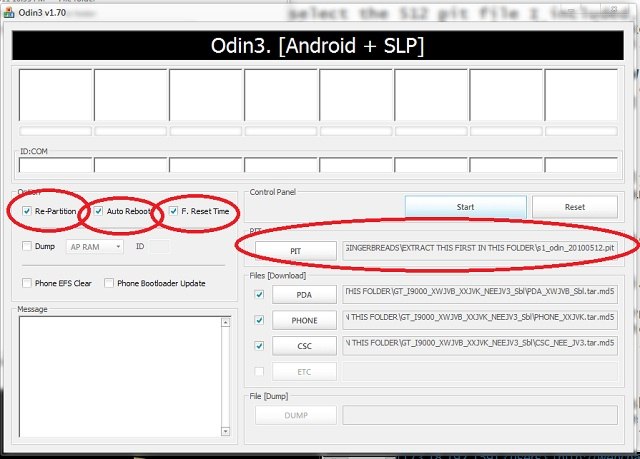Uncheck the PHONE file checkbox
Viewport: 640px width, 459px height.
click(x=259, y=320)
